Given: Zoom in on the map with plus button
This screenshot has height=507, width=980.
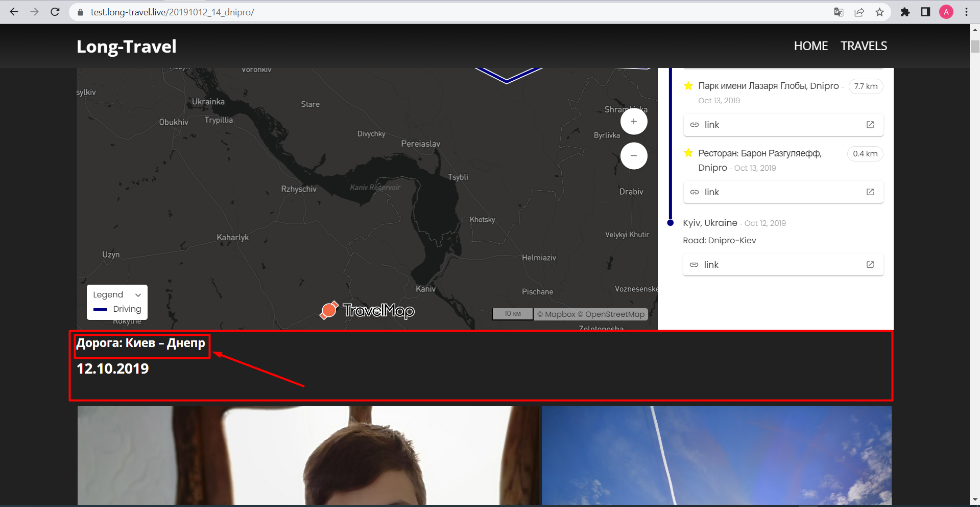Looking at the screenshot, I should 634,122.
